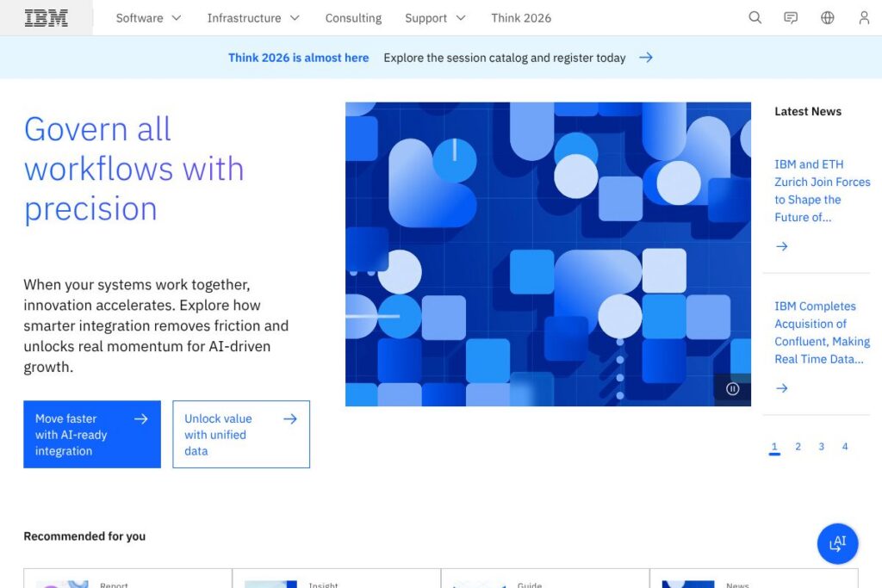The width and height of the screenshot is (882, 588).
Task: Click the globe region selector icon
Action: [x=828, y=18]
